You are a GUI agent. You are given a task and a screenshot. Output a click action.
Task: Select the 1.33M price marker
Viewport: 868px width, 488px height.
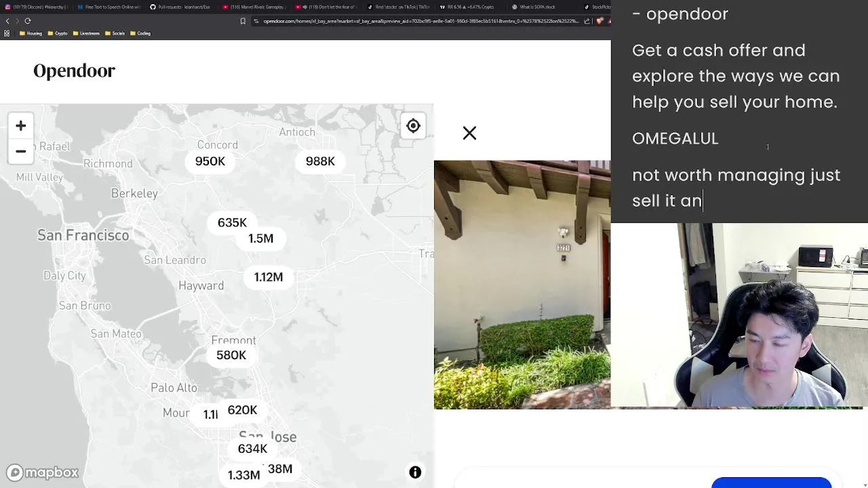pyautogui.click(x=243, y=475)
